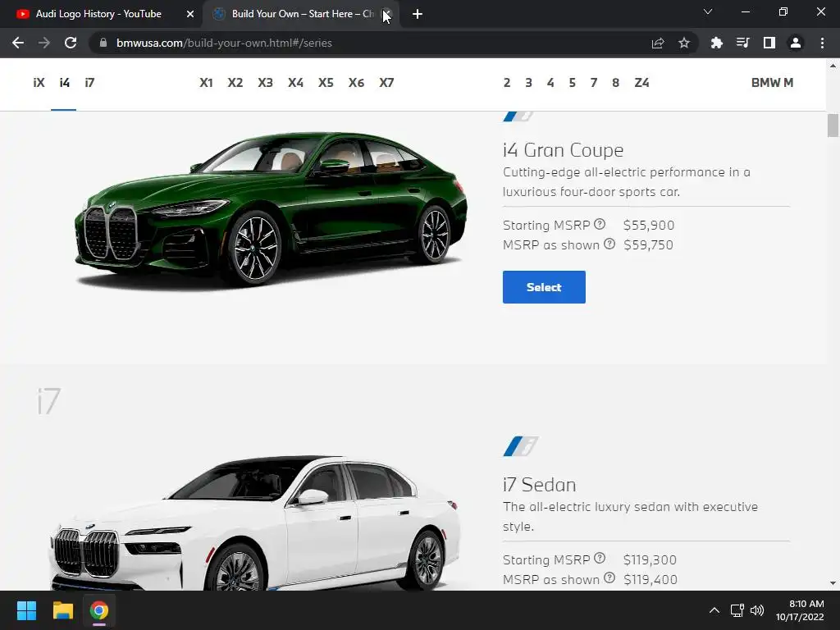
Task: Switch to Audi Logo History YouTube tab
Action: pos(98,14)
